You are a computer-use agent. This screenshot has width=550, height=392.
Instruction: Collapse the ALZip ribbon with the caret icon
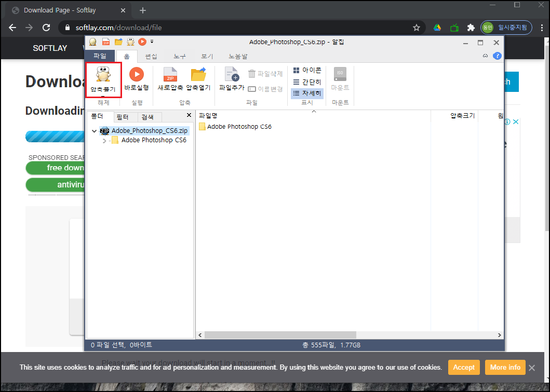(486, 56)
